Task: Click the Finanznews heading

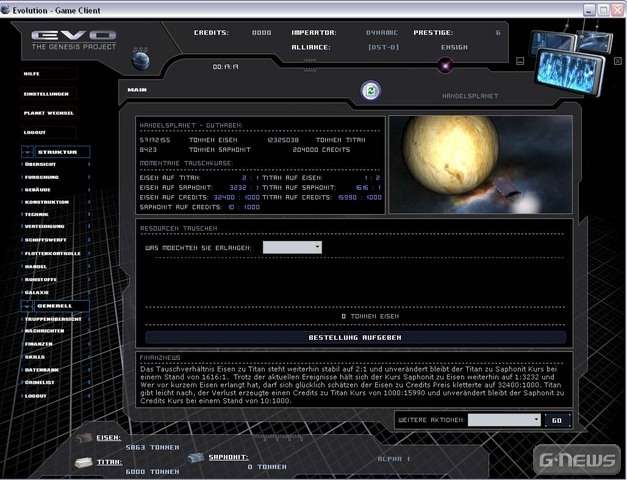Action: click(x=160, y=358)
